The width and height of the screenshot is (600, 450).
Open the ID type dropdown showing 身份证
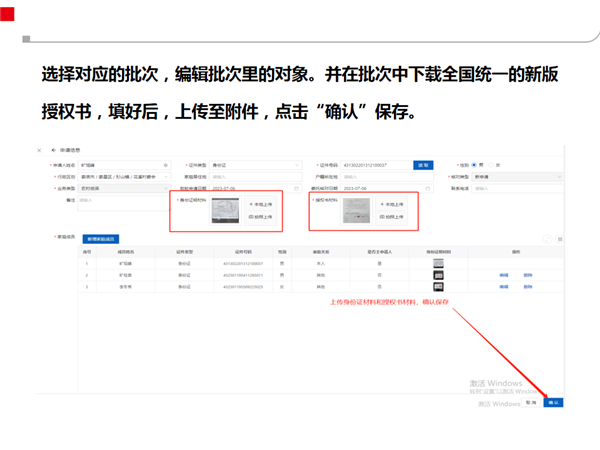pos(256,165)
